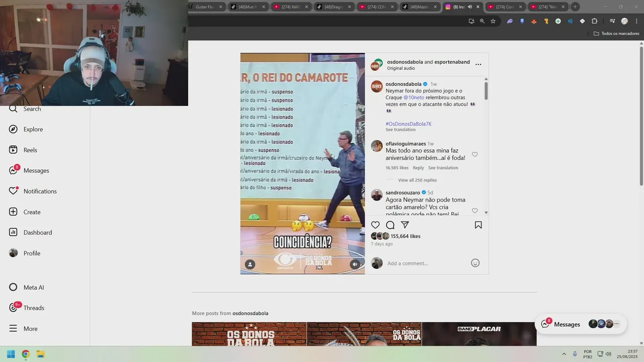Open Notifications heart icon in sidebar
Image resolution: width=644 pixels, height=362 pixels.
pos(14,191)
